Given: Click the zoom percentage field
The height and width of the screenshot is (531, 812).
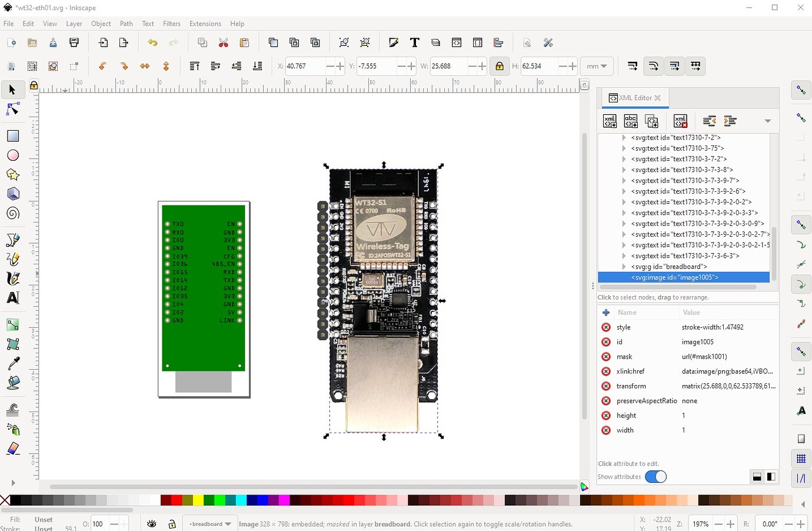Looking at the screenshot, I should (x=700, y=523).
